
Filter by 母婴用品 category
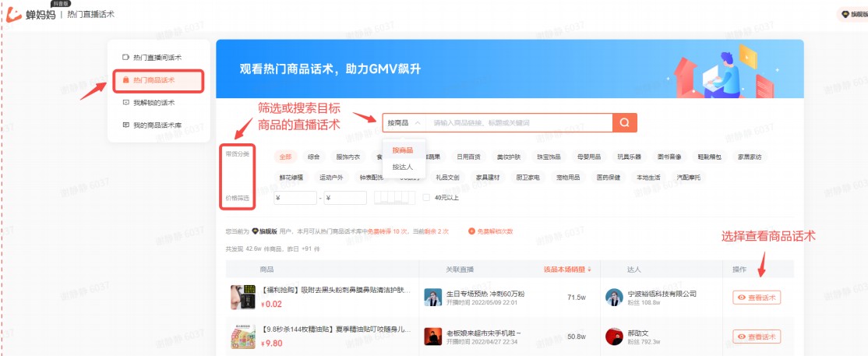click(589, 157)
